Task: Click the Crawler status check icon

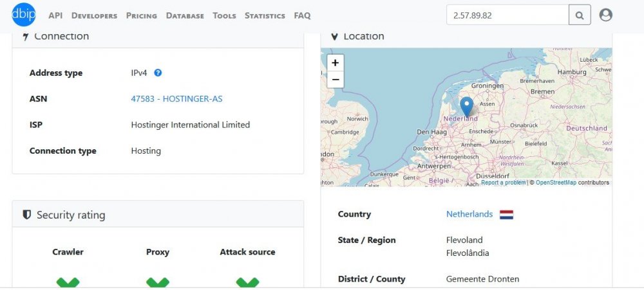Action: coord(68,282)
